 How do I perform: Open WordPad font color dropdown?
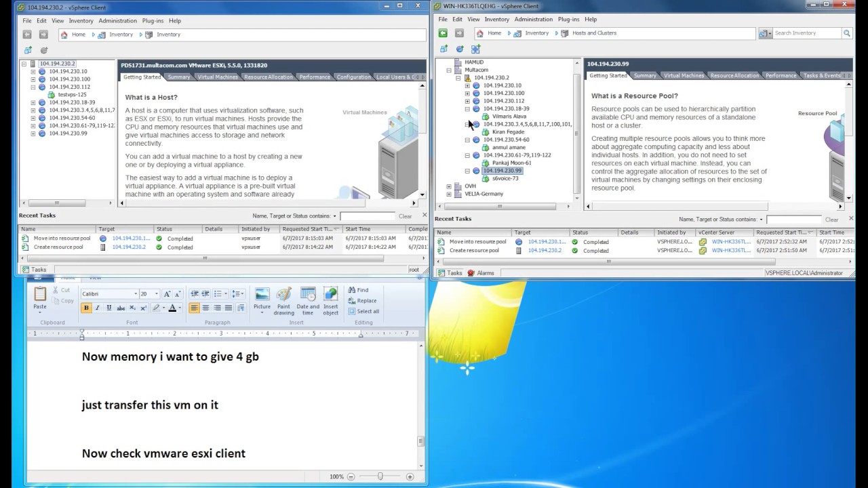pos(180,308)
